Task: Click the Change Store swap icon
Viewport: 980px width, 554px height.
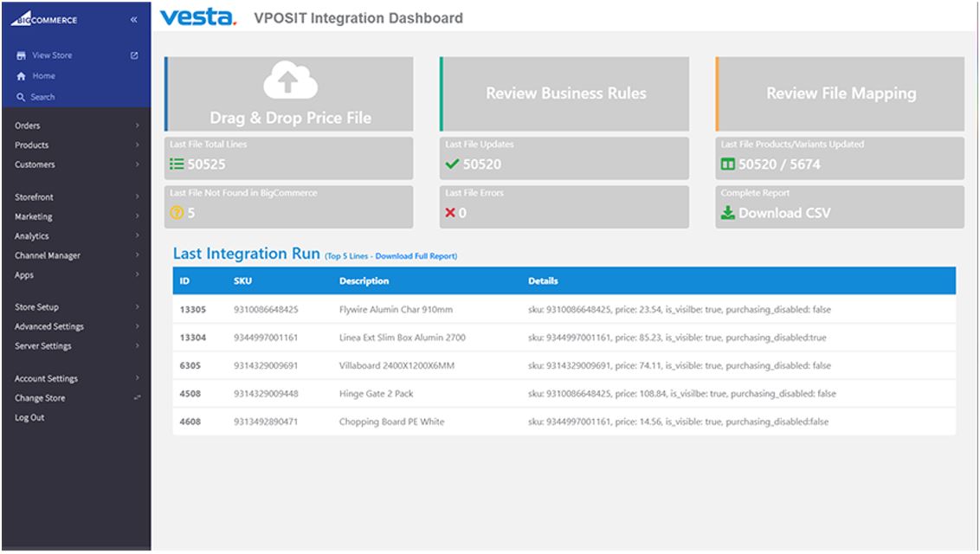Action: coord(137,398)
